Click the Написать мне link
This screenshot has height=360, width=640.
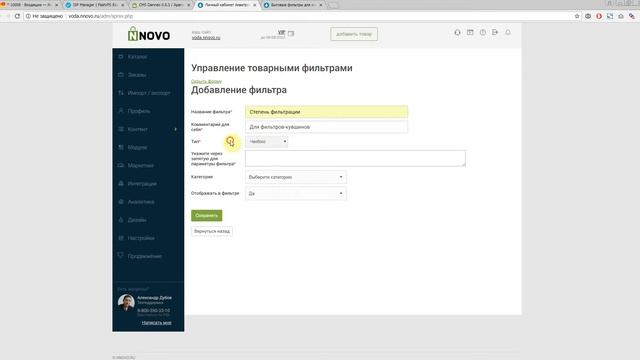click(156, 323)
